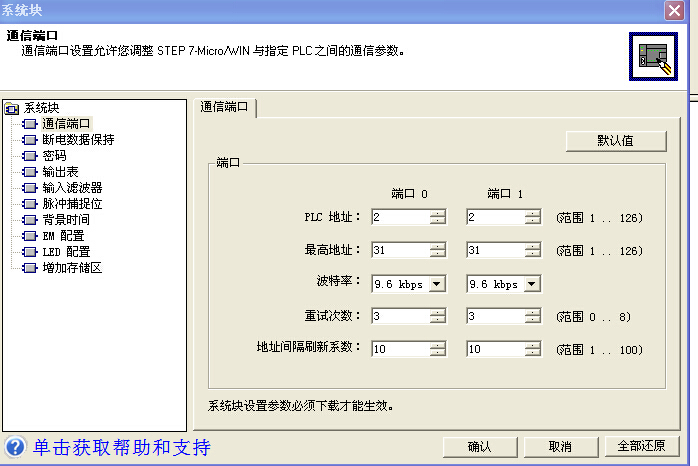Select 脉冲捕捉位 tree entry
Image resolution: width=698 pixels, height=466 pixels.
tap(72, 204)
